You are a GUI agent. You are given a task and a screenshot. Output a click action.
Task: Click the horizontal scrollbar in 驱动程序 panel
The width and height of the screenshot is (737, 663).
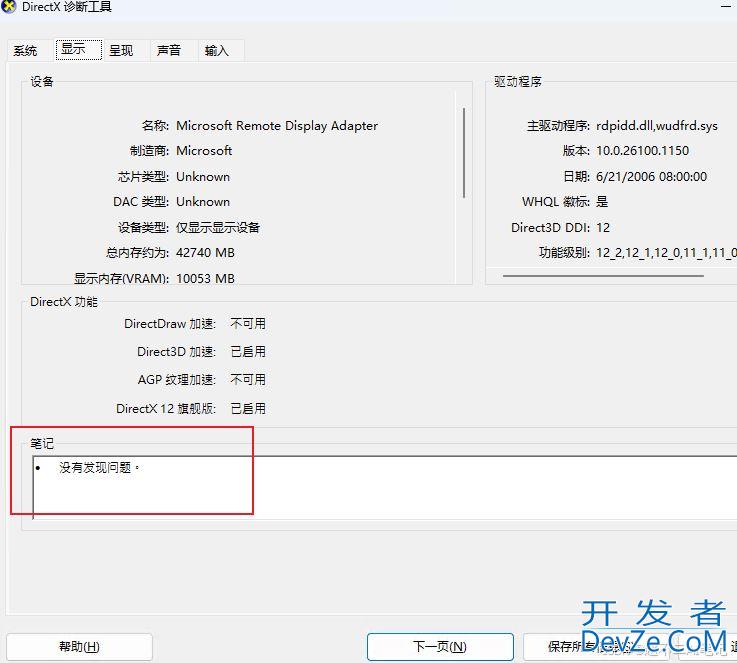click(x=603, y=276)
